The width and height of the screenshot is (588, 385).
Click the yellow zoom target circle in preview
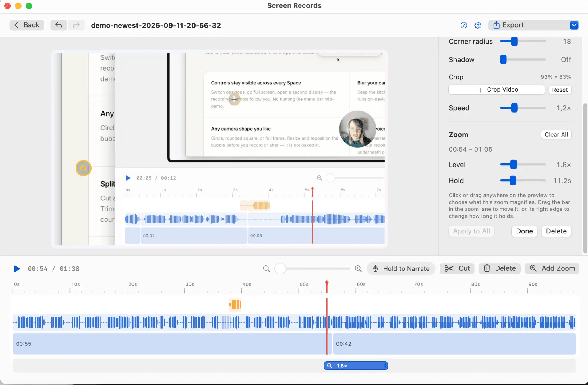pyautogui.click(x=83, y=168)
